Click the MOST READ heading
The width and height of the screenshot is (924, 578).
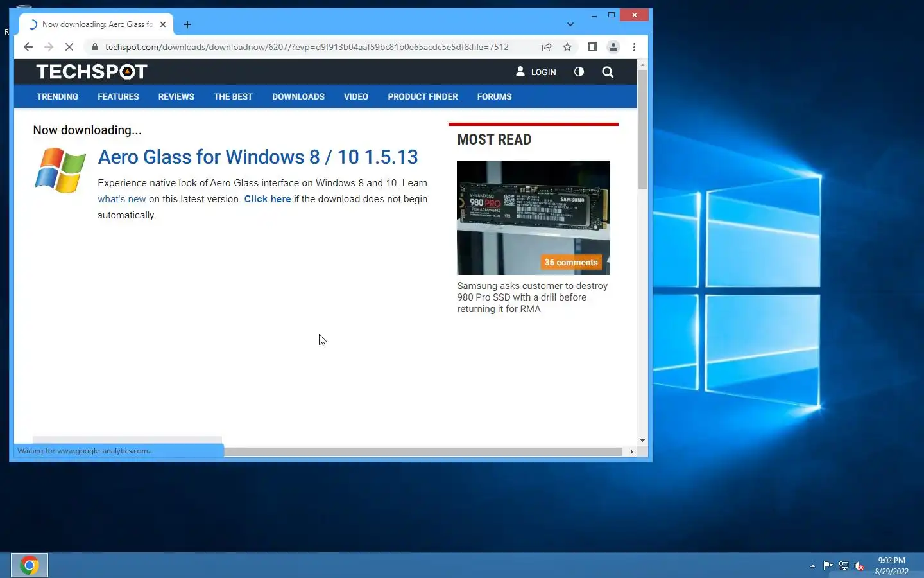coord(494,139)
